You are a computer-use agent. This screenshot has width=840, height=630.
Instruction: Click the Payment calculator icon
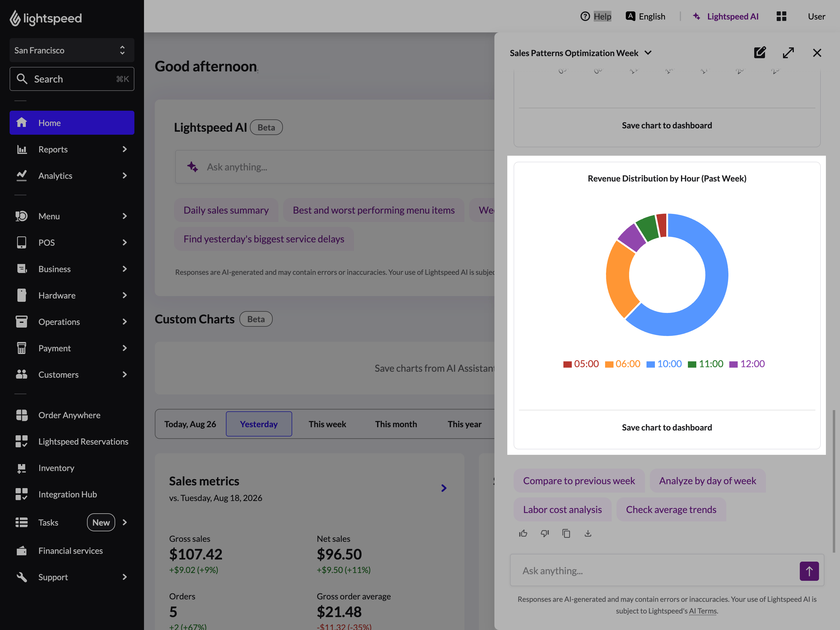tap(22, 348)
